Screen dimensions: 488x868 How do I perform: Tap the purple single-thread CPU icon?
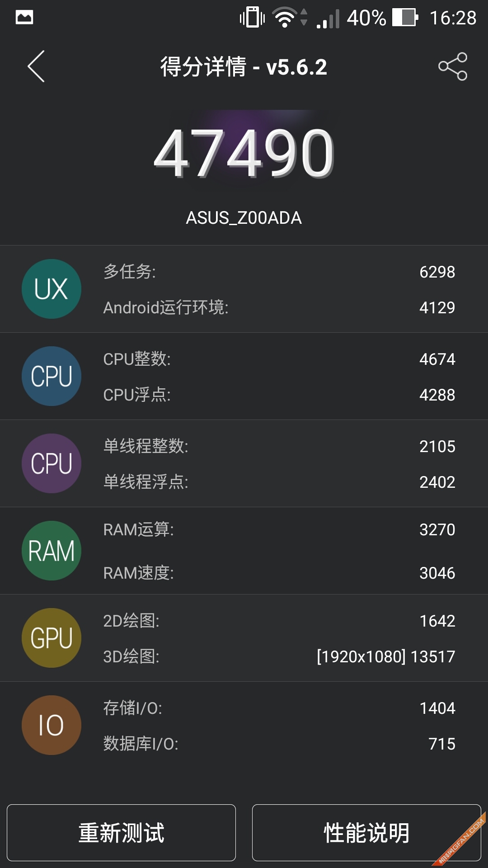(52, 463)
